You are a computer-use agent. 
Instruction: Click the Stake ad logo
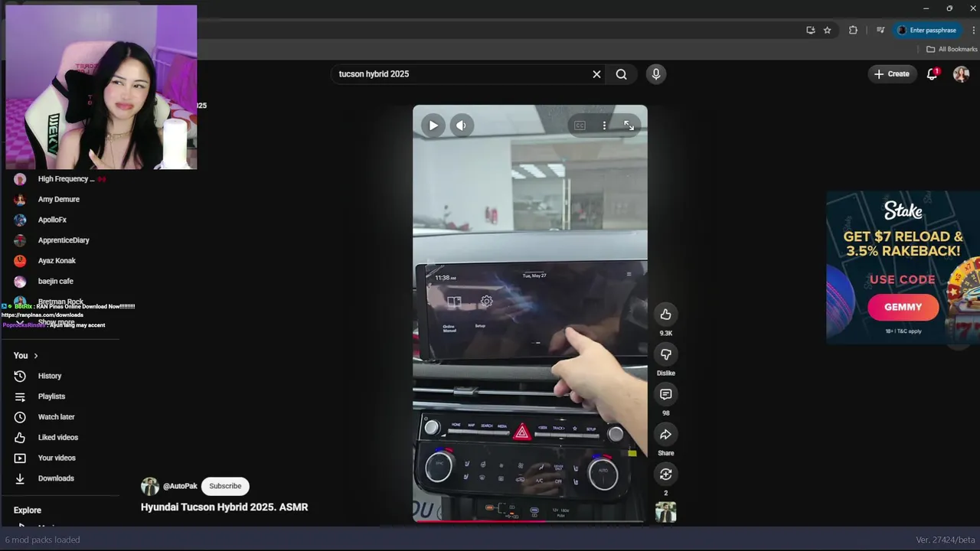(903, 210)
